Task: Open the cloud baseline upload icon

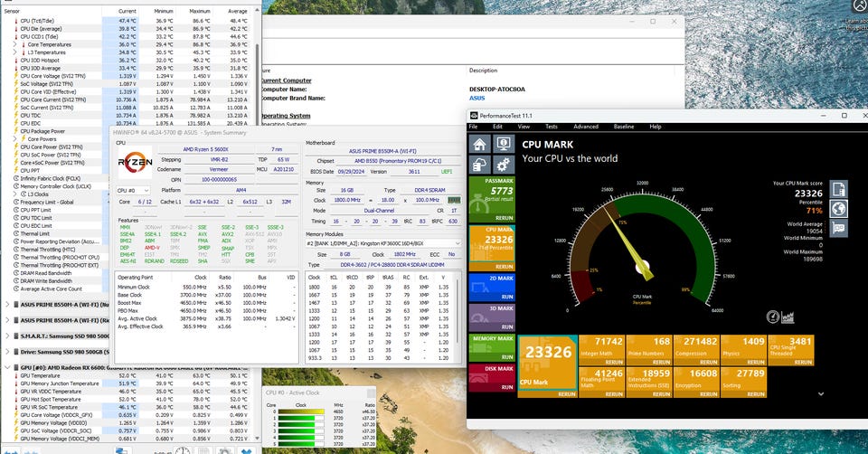Action: (479, 166)
